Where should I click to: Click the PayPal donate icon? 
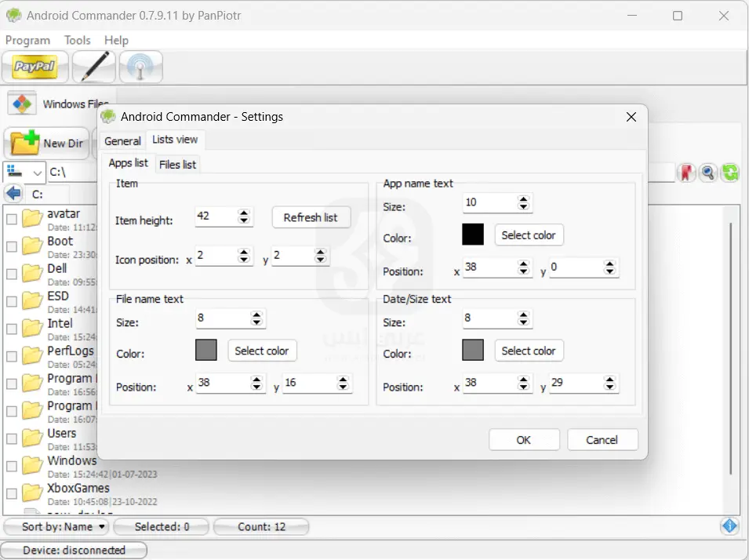35,67
